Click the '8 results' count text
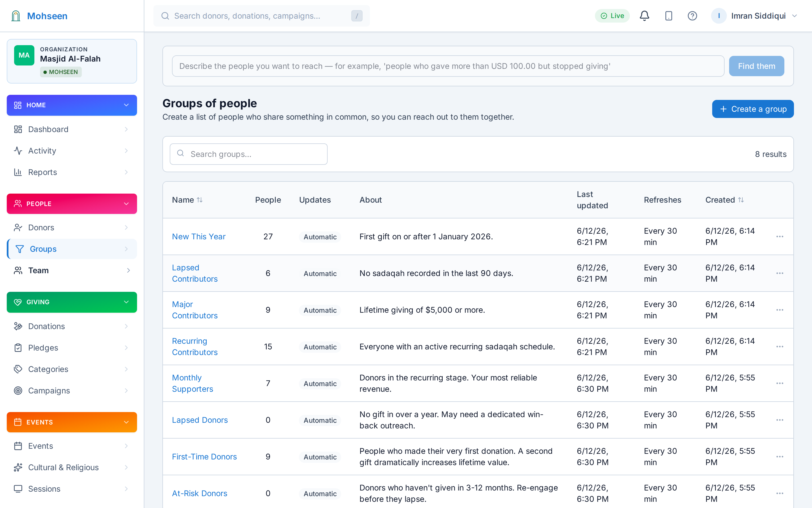Screen dimensions: 812x508 click(x=771, y=154)
